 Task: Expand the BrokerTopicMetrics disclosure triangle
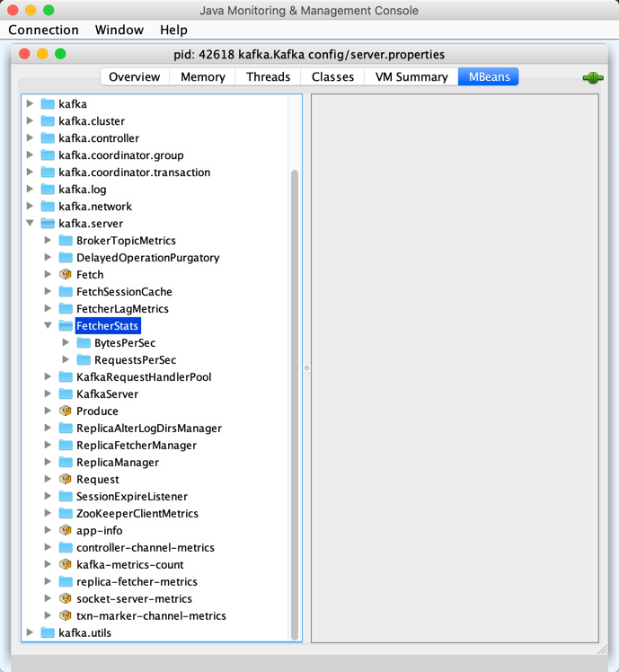point(49,241)
